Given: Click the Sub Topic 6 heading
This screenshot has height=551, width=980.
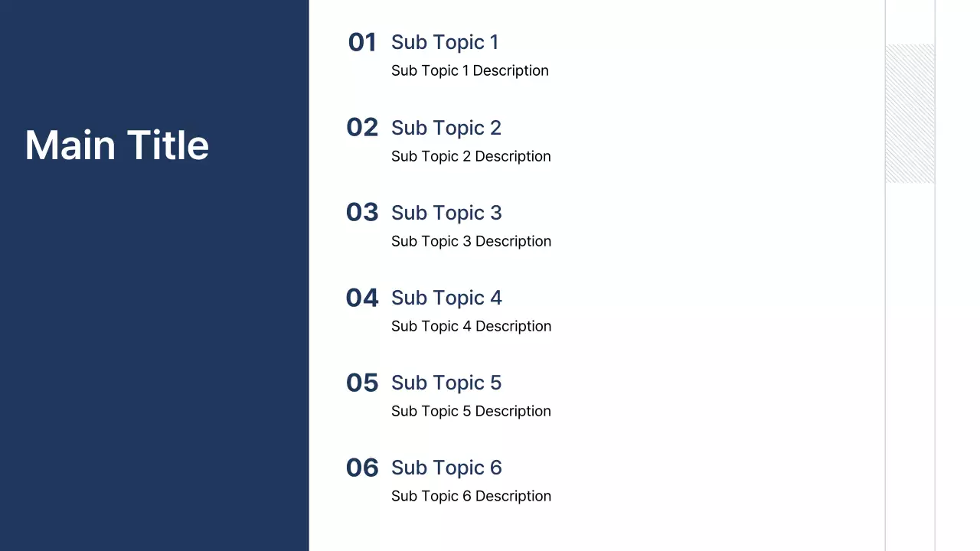Looking at the screenshot, I should coord(446,468).
